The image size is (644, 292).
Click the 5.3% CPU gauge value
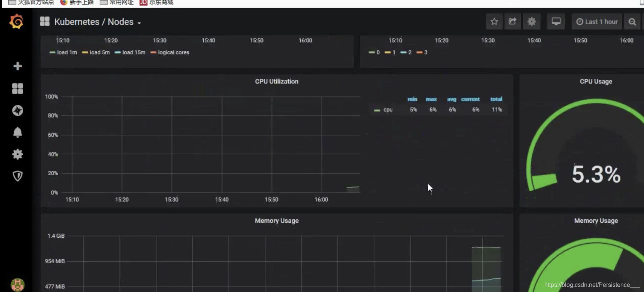pyautogui.click(x=596, y=174)
